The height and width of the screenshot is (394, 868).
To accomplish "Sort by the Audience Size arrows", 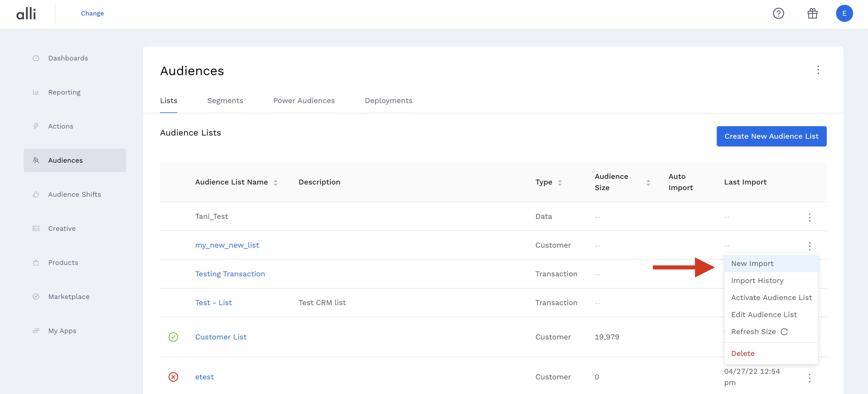I will (x=648, y=182).
